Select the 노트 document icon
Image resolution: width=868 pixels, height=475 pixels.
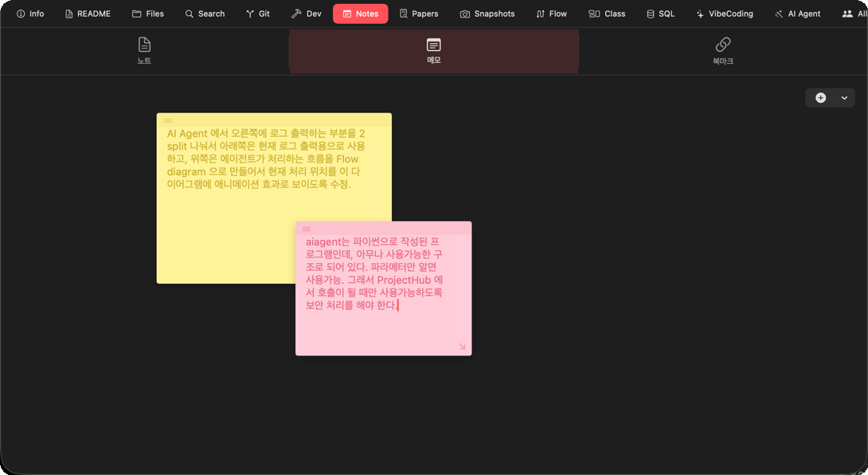(144, 45)
